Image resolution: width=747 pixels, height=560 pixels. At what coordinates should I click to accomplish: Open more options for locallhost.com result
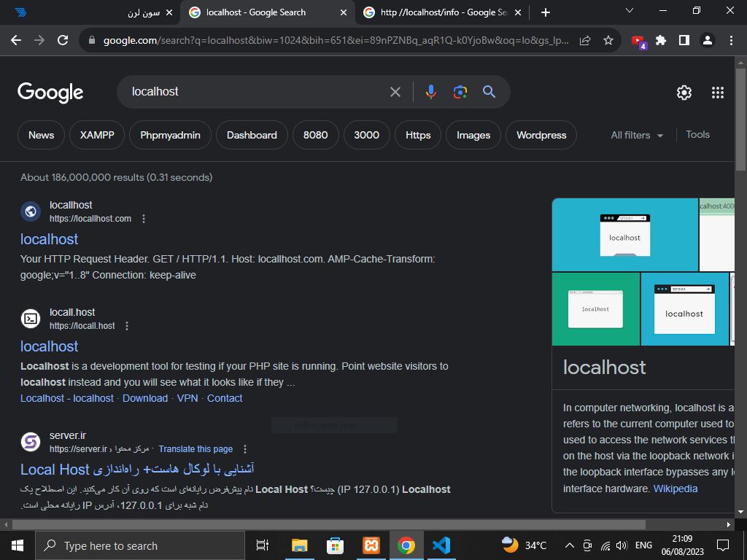(144, 219)
